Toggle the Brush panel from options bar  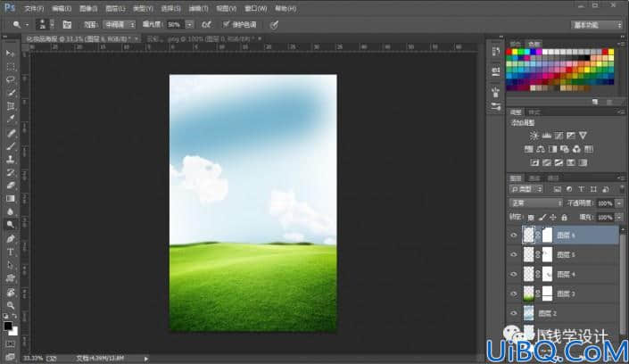coord(67,25)
